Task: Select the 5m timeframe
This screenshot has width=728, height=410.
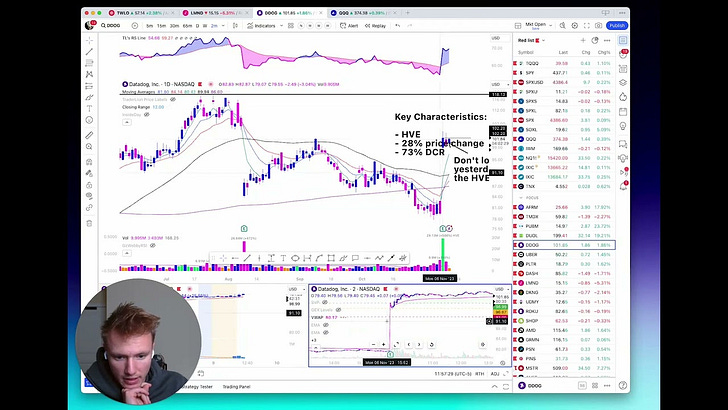Action: [150, 26]
